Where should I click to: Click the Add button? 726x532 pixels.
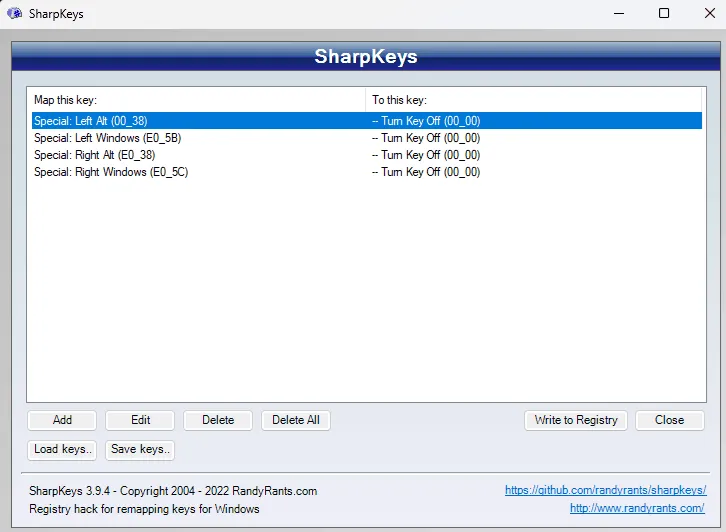coord(62,420)
